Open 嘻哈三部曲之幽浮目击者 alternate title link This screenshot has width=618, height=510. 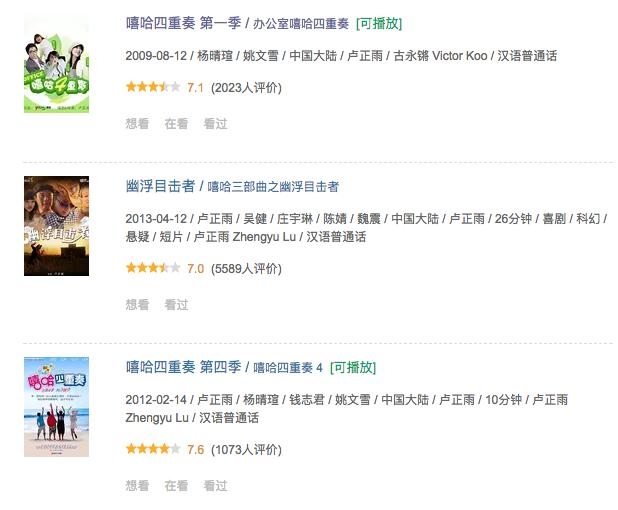pos(273,186)
